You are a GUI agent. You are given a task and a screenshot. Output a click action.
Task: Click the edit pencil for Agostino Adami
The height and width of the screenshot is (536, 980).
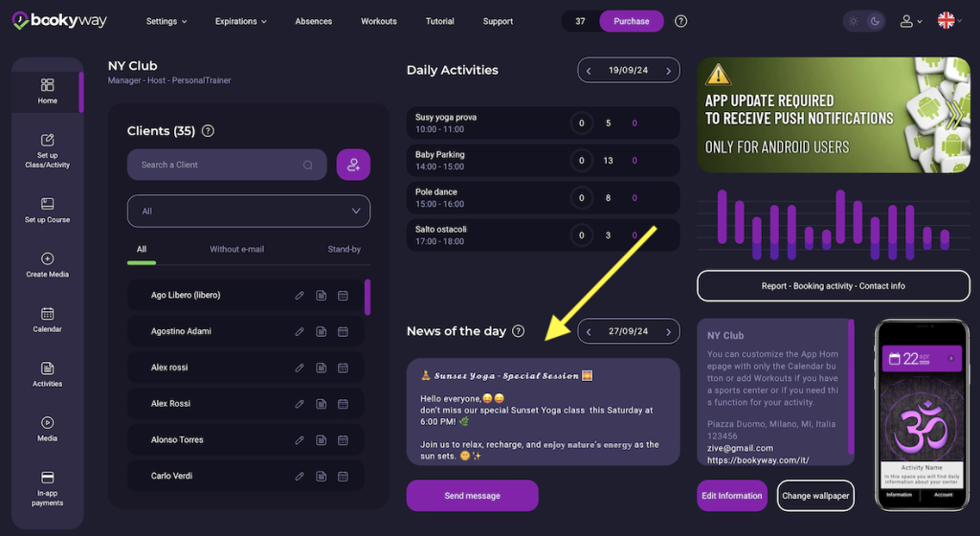pyautogui.click(x=300, y=331)
